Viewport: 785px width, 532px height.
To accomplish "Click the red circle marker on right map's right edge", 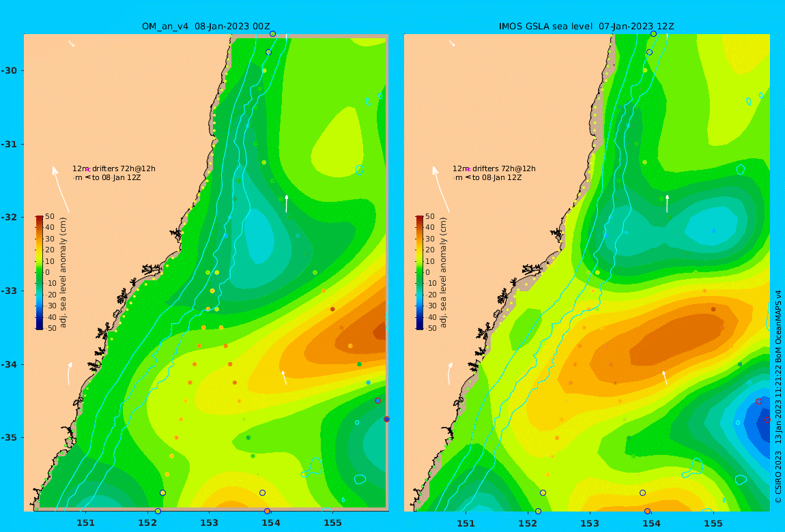I will [x=767, y=419].
